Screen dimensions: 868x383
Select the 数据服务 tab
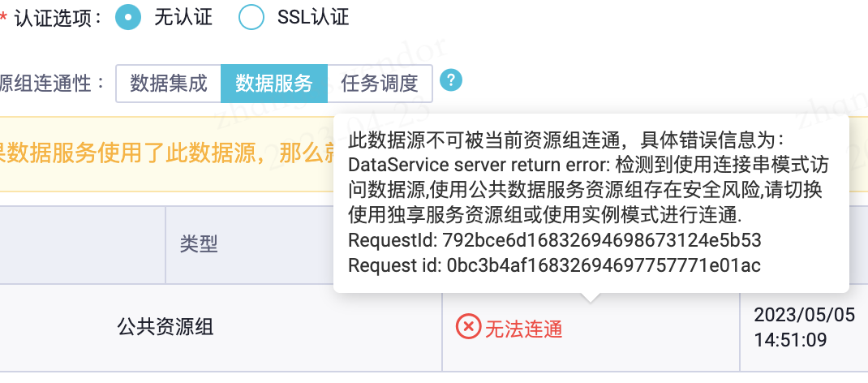click(x=274, y=83)
